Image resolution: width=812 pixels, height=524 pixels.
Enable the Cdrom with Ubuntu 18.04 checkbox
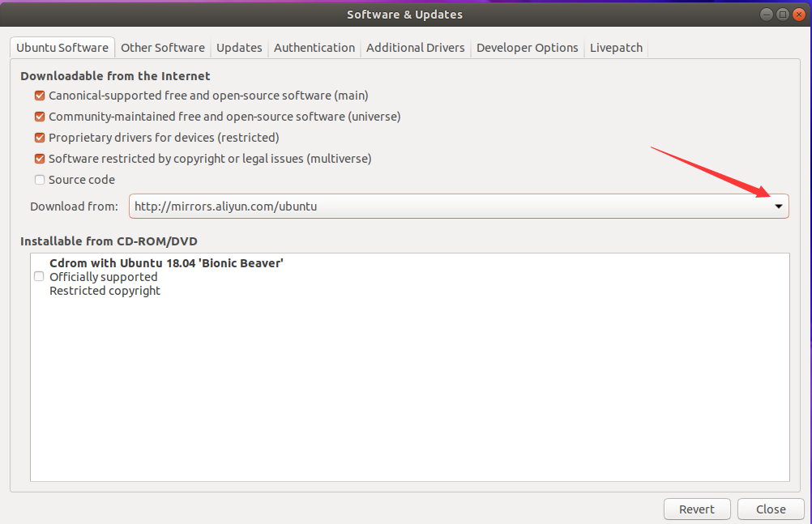tap(39, 276)
